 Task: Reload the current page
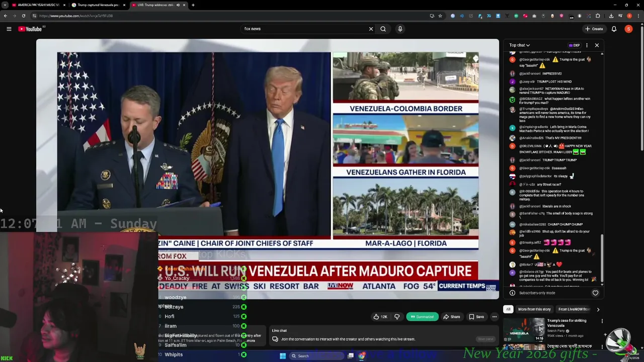(x=23, y=16)
